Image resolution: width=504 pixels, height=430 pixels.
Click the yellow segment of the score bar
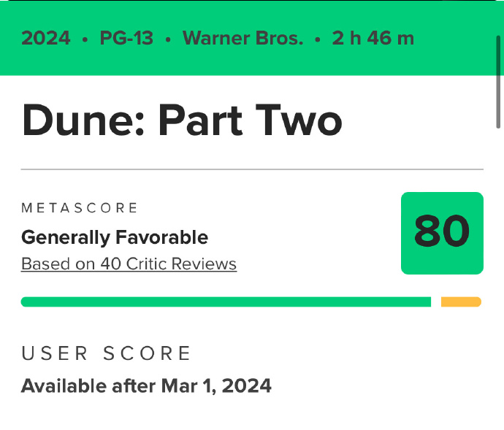[461, 302]
